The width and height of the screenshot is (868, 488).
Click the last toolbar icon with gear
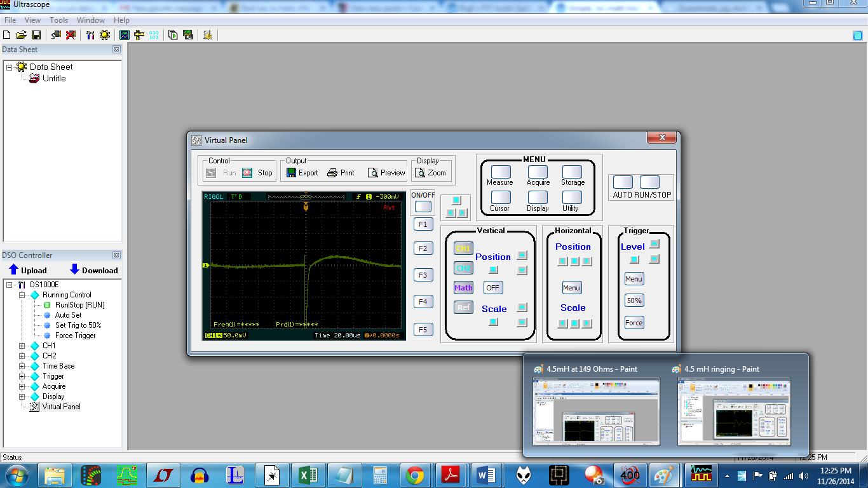(208, 35)
